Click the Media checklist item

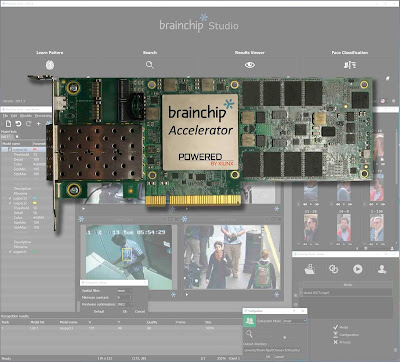(340, 327)
